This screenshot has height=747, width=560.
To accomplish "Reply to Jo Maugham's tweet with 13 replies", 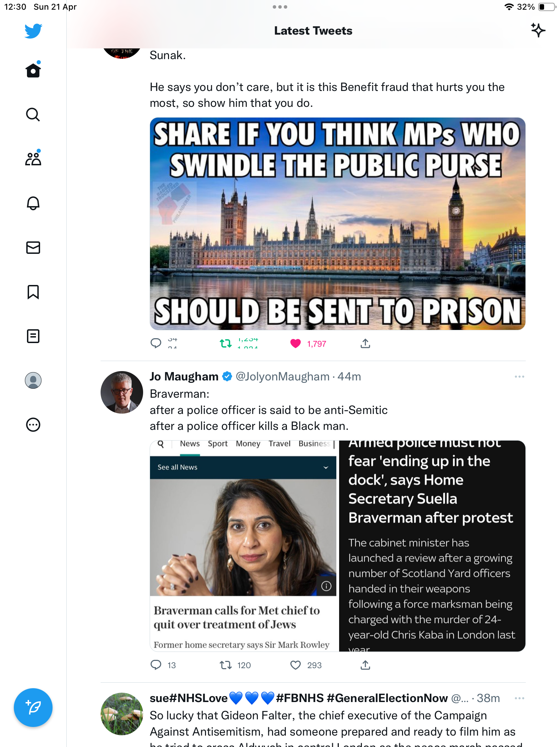I will (x=156, y=665).
